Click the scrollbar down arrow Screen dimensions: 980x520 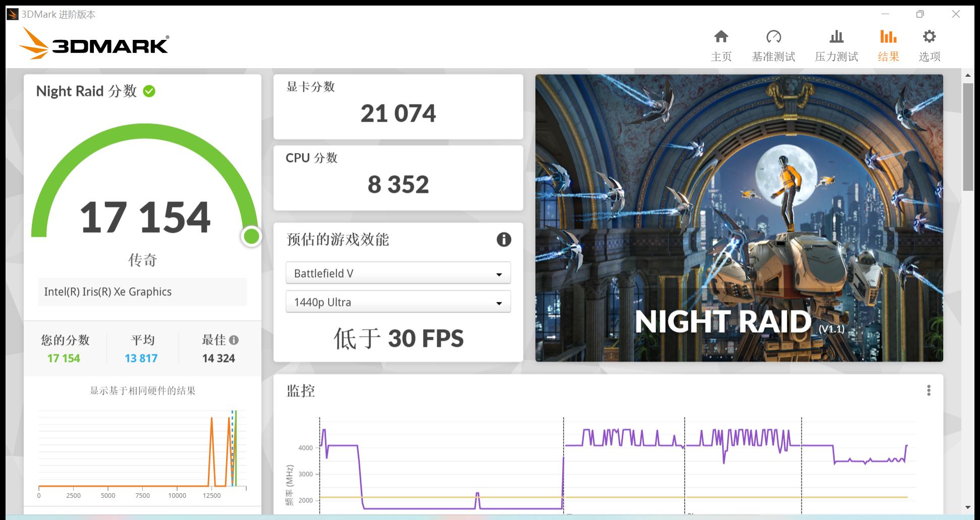pyautogui.click(x=967, y=507)
